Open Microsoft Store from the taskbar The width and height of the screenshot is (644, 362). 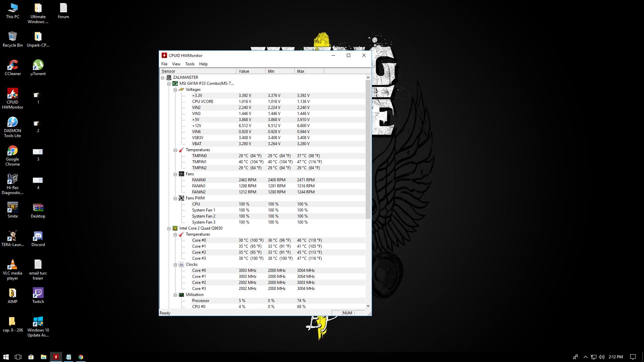click(x=31, y=357)
